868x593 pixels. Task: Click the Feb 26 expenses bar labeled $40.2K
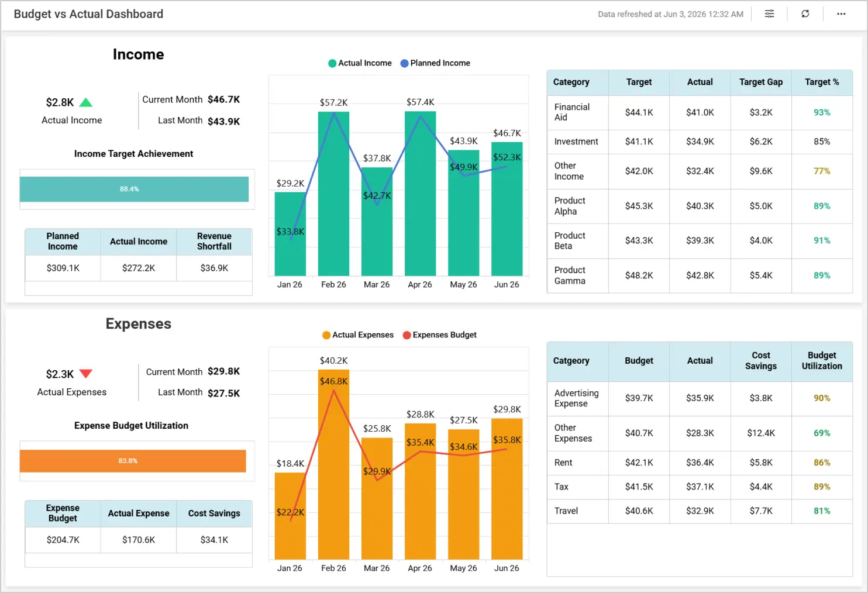(333, 464)
